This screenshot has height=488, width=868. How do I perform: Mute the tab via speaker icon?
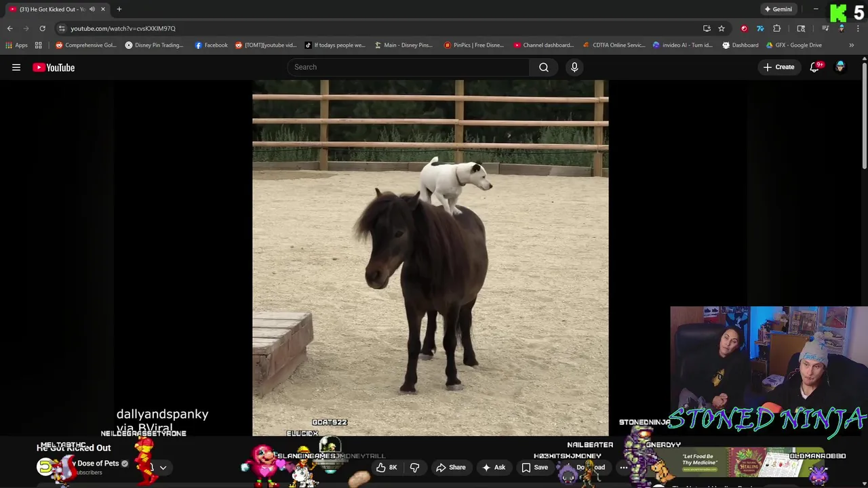(92, 9)
